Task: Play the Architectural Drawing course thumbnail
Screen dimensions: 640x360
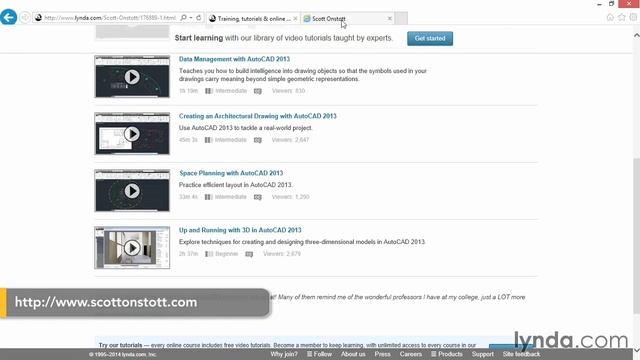Action: coord(132,134)
